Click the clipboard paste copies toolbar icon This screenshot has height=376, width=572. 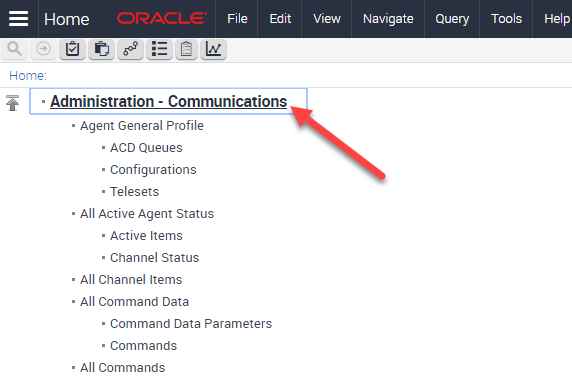tap(101, 49)
